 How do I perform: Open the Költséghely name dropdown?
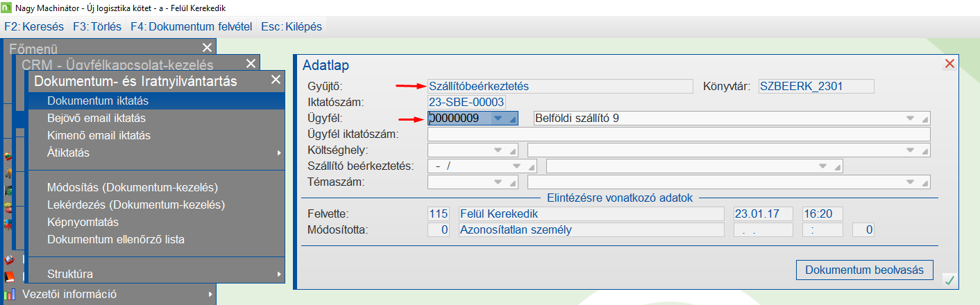point(911,150)
